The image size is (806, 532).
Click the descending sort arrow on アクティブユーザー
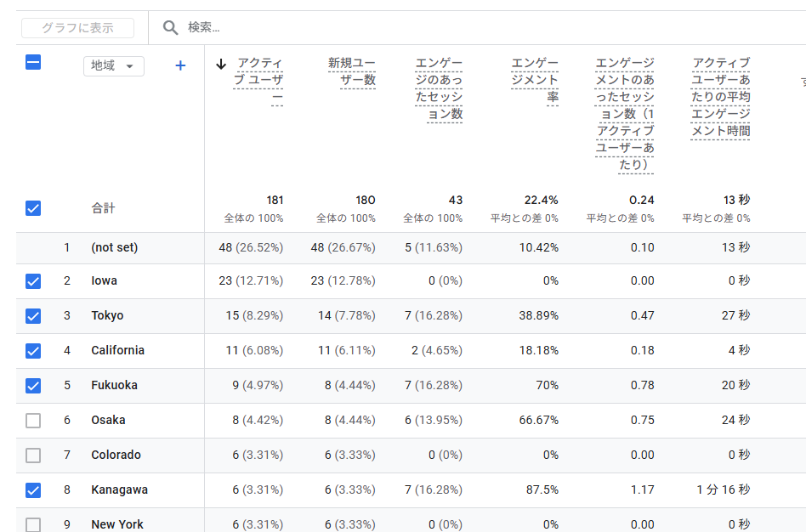(221, 65)
